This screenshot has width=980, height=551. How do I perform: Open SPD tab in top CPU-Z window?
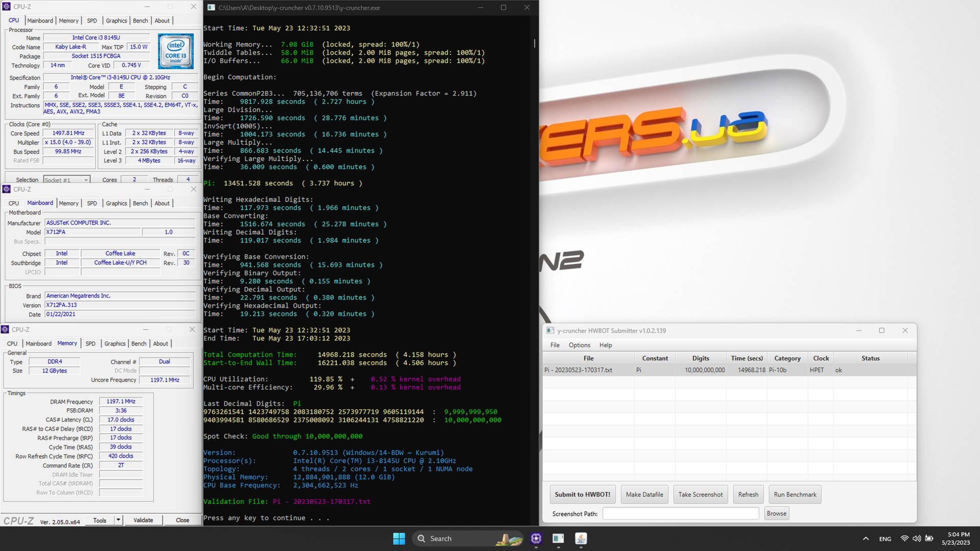point(92,20)
